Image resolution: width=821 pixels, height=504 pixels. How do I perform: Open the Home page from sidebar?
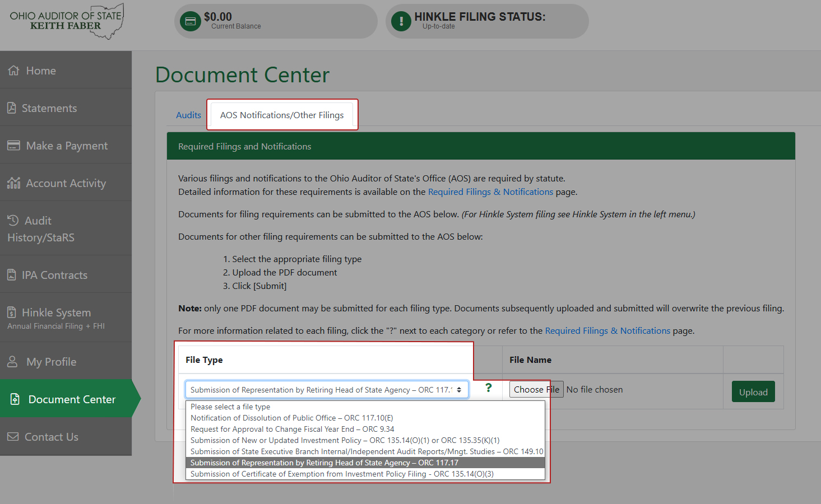40,70
